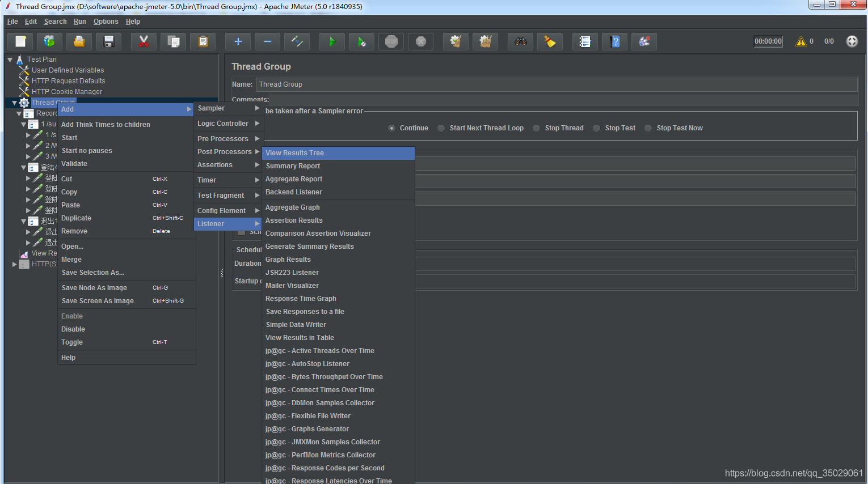Choose Save Node As Image
This screenshot has height=484, width=868.
(x=126, y=288)
